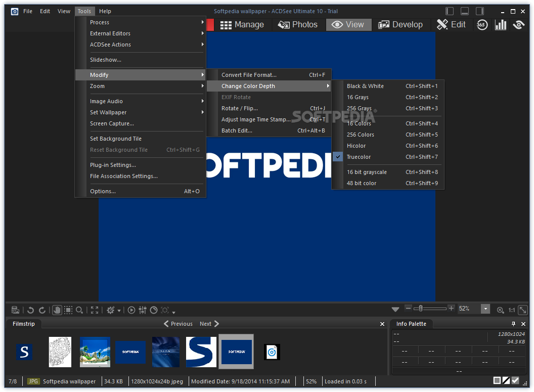
Task: Click the fit image diagonal arrow icon
Action: [523, 310]
